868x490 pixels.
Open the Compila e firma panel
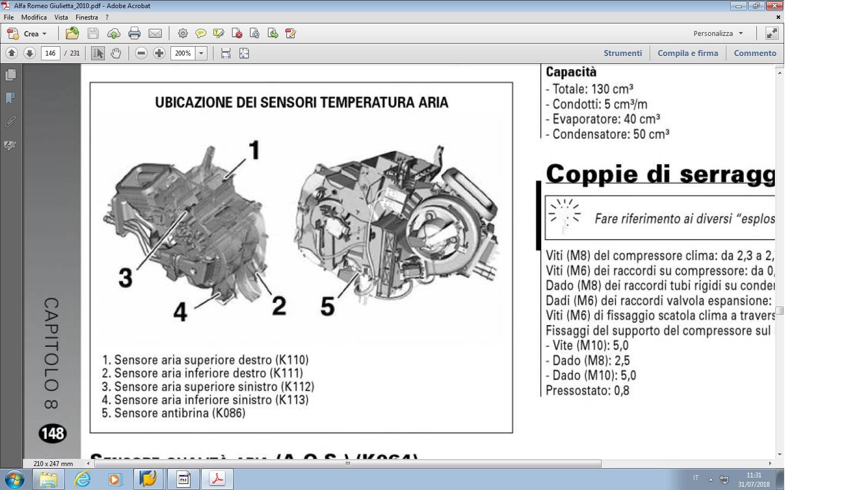(688, 53)
